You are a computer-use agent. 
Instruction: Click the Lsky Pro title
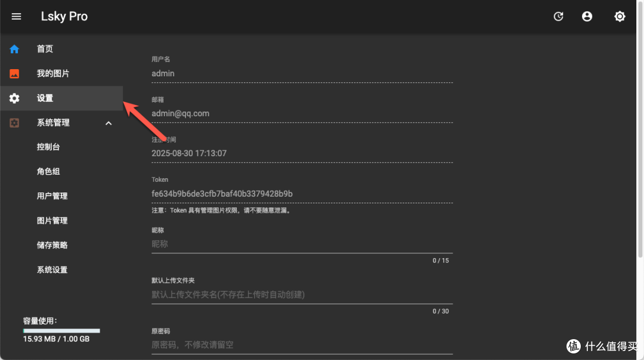[x=64, y=17]
